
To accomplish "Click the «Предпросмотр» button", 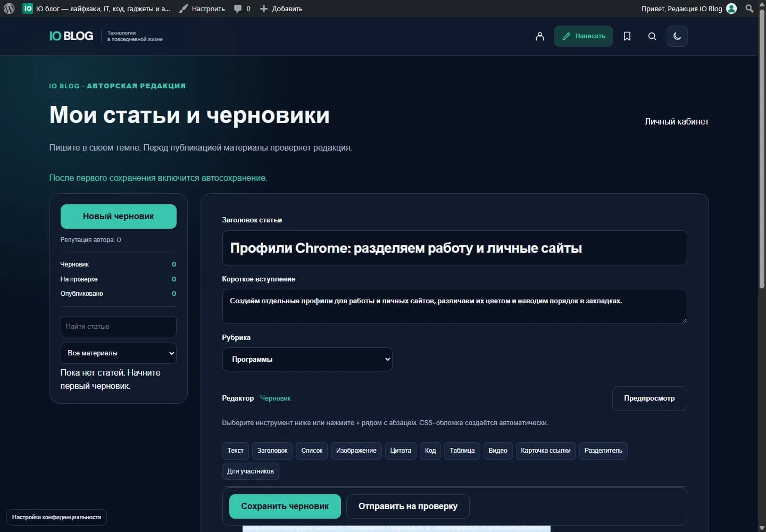I will point(650,398).
